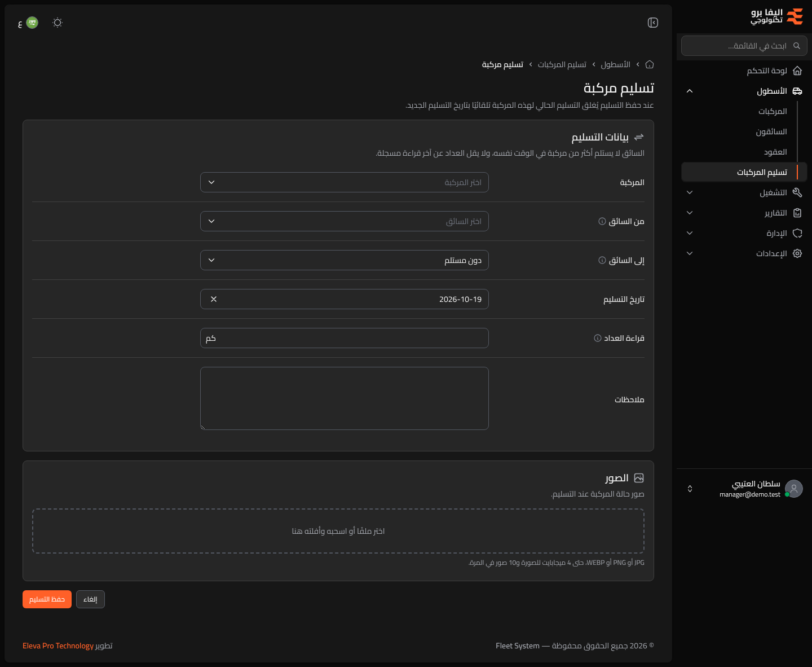Open the اختر المركبة dropdown
This screenshot has height=667, width=812.
coord(345,182)
